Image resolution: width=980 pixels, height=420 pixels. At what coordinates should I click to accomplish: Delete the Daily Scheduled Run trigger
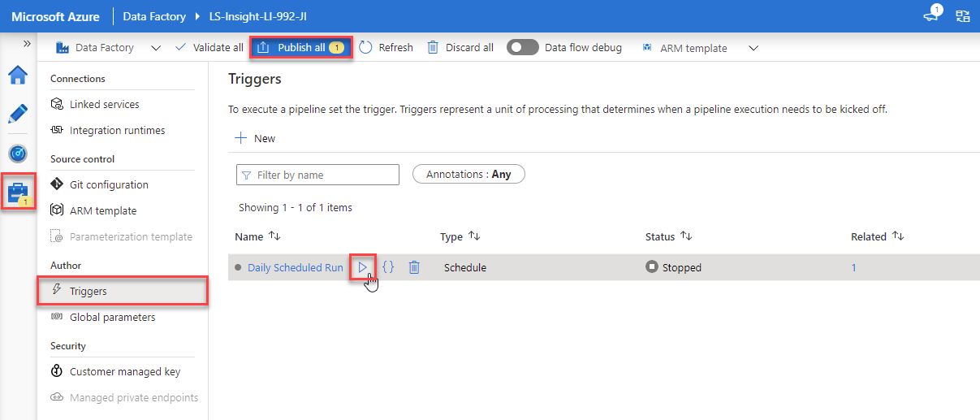414,267
